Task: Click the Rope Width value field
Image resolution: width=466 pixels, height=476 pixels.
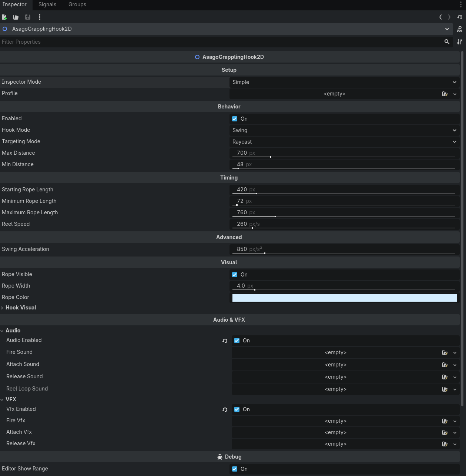Action: coord(344,286)
